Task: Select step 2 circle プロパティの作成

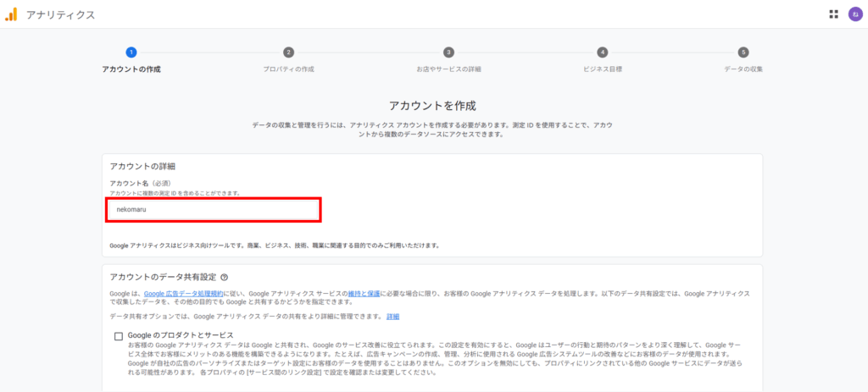Action: pos(288,52)
